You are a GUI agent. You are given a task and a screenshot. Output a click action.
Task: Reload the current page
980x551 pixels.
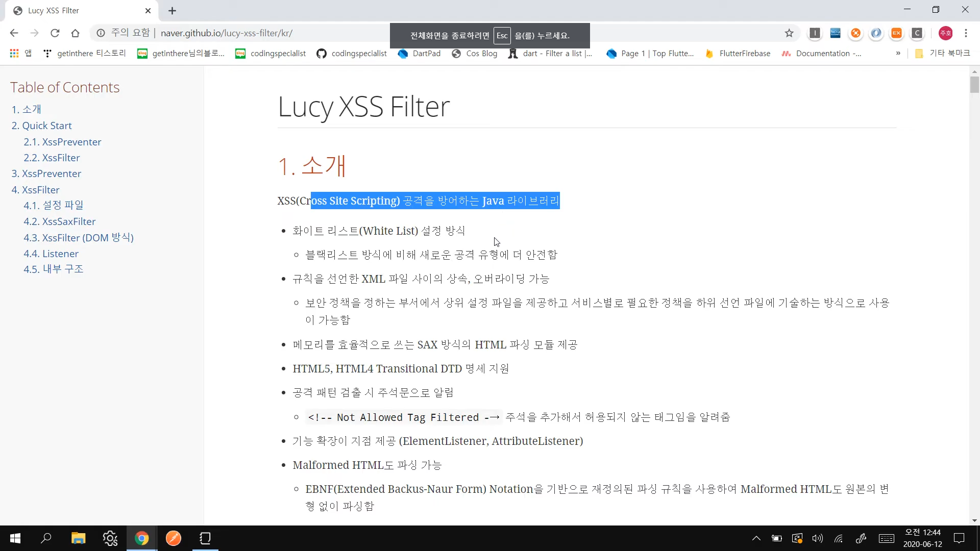[55, 33]
